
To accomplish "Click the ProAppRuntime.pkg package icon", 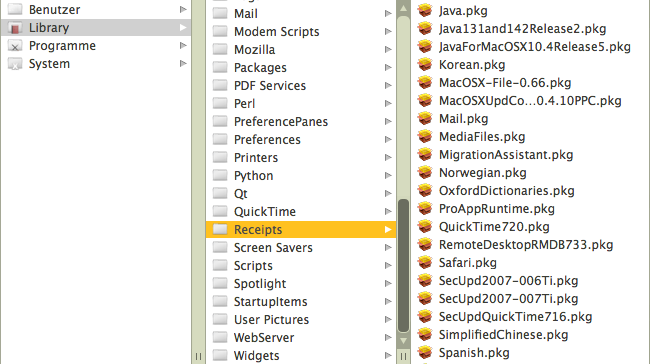I will 425,209.
